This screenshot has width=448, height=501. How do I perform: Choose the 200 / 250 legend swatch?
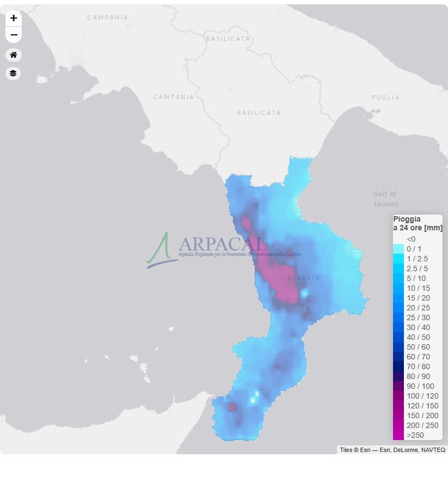398,425
